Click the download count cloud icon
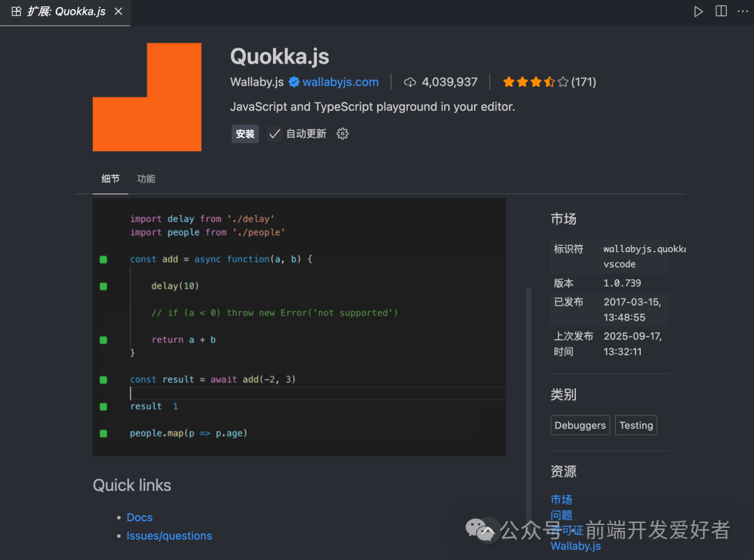 pyautogui.click(x=410, y=82)
